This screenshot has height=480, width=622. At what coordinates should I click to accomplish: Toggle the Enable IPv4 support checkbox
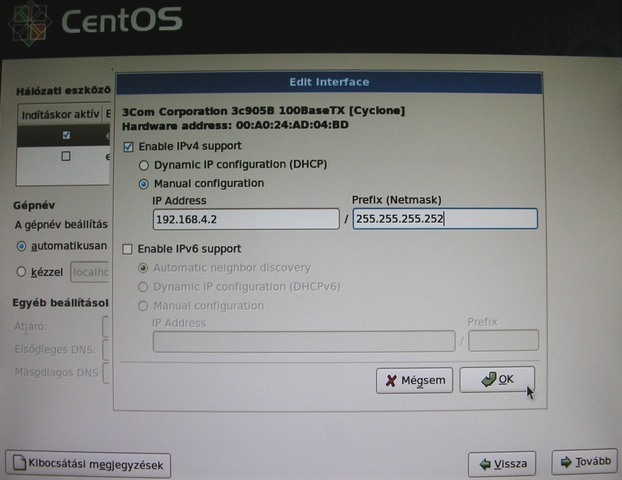coord(128,147)
